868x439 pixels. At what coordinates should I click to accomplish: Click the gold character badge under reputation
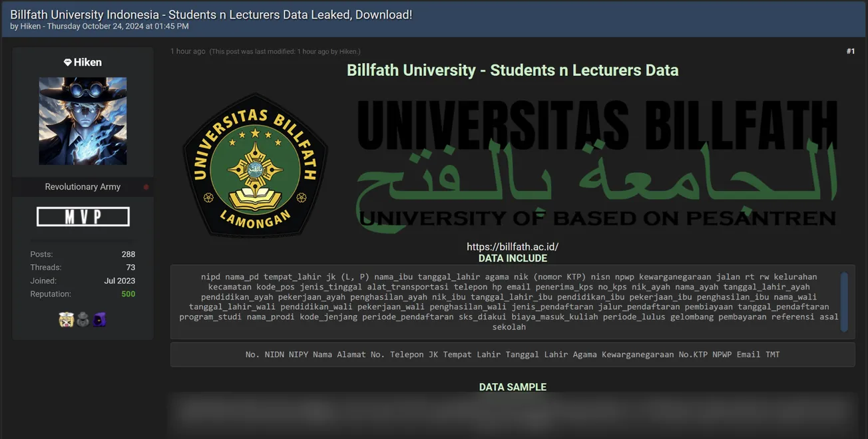point(65,319)
